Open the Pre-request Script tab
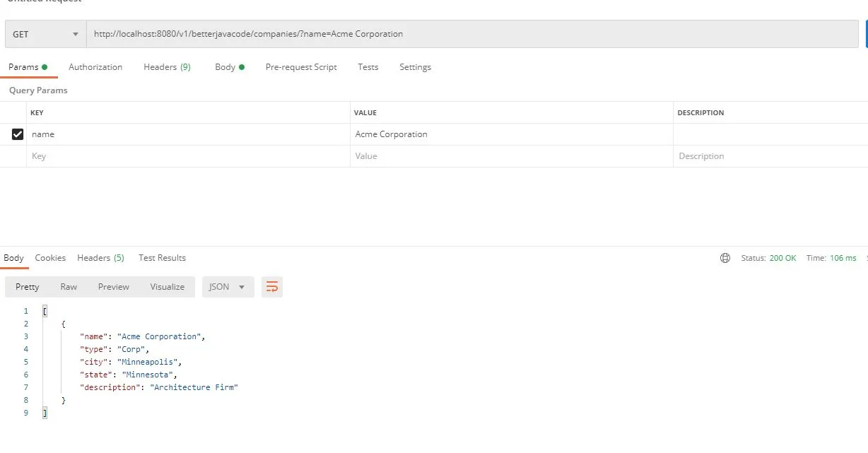The height and width of the screenshot is (453, 868). (301, 67)
